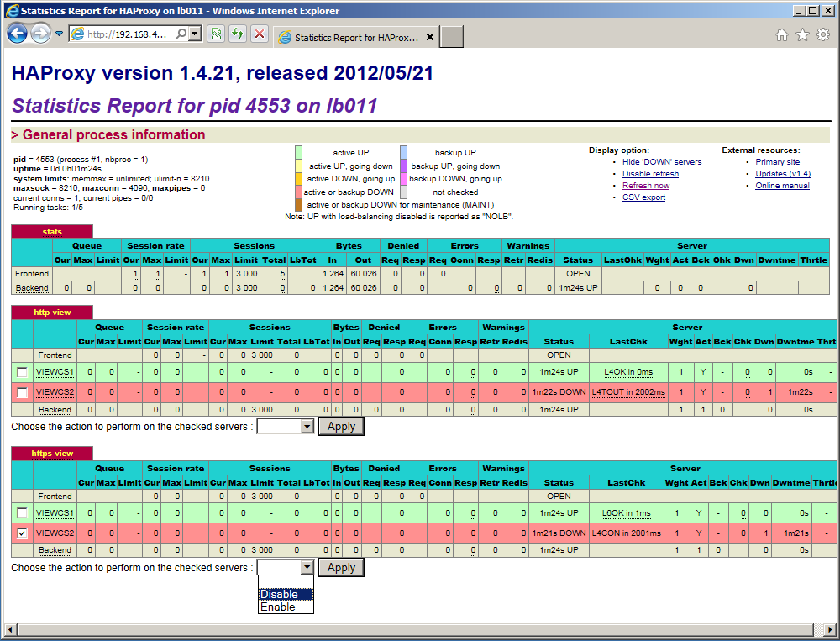Click the active or backup DOWN red swatch

pyautogui.click(x=298, y=192)
